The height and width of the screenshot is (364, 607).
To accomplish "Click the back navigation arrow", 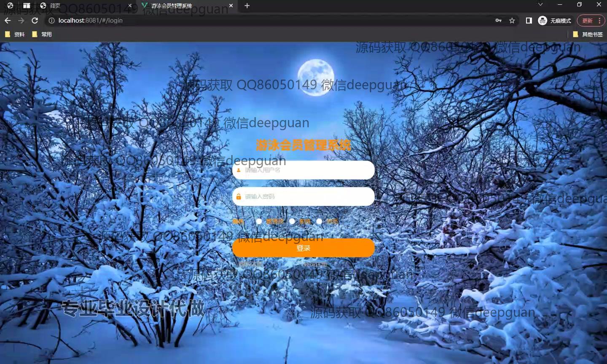I will [x=8, y=20].
